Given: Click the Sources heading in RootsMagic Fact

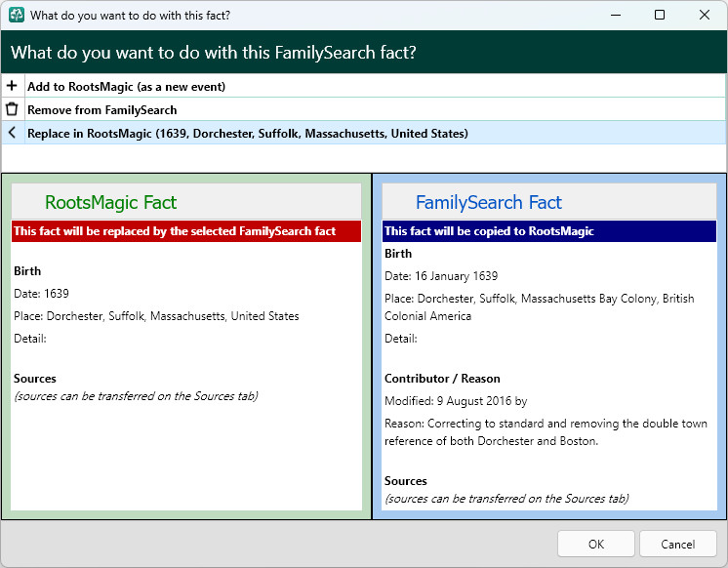Looking at the screenshot, I should tap(35, 379).
